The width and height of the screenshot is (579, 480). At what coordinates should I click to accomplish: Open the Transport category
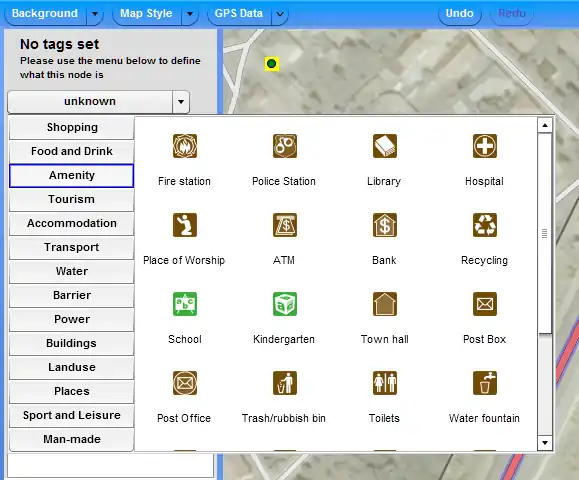pyautogui.click(x=72, y=247)
